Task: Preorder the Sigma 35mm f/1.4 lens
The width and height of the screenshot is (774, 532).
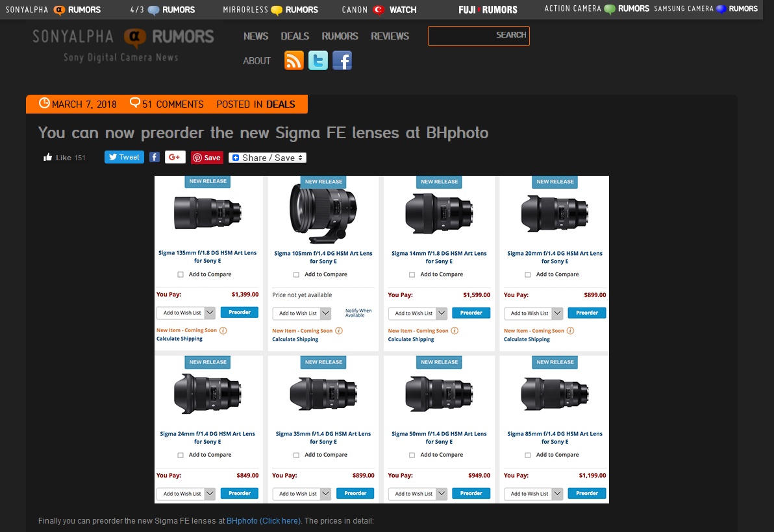Action: pyautogui.click(x=355, y=493)
